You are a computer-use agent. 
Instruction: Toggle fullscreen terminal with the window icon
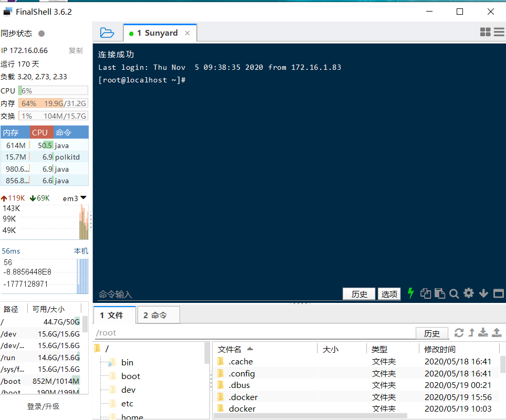coord(498,293)
